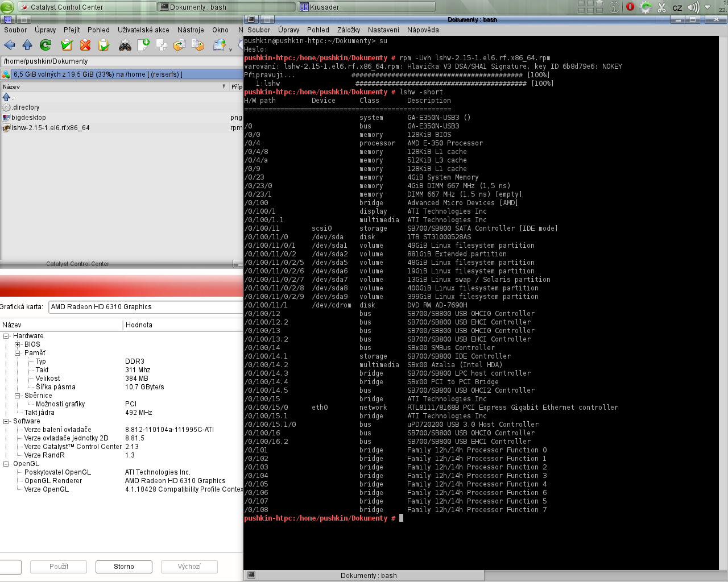728x582 pixels.
Task: Click the duplicate pages icon in the Krusader toolbar
Action: point(162,45)
